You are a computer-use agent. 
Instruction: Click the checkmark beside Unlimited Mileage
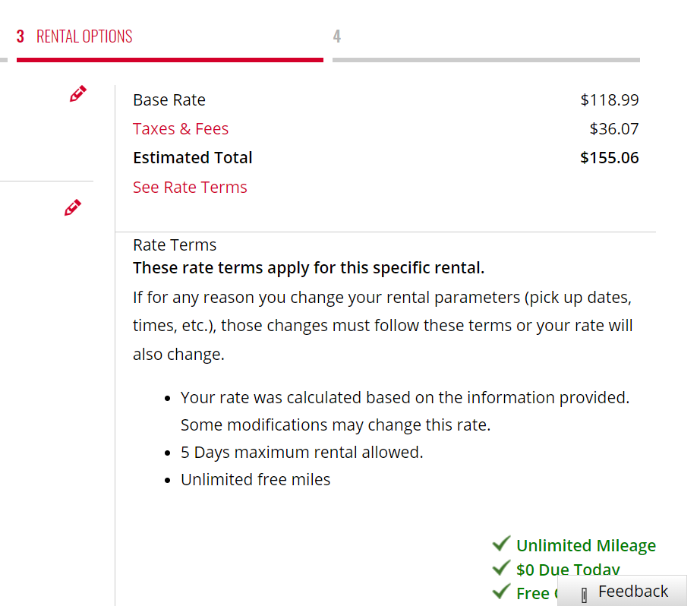501,544
